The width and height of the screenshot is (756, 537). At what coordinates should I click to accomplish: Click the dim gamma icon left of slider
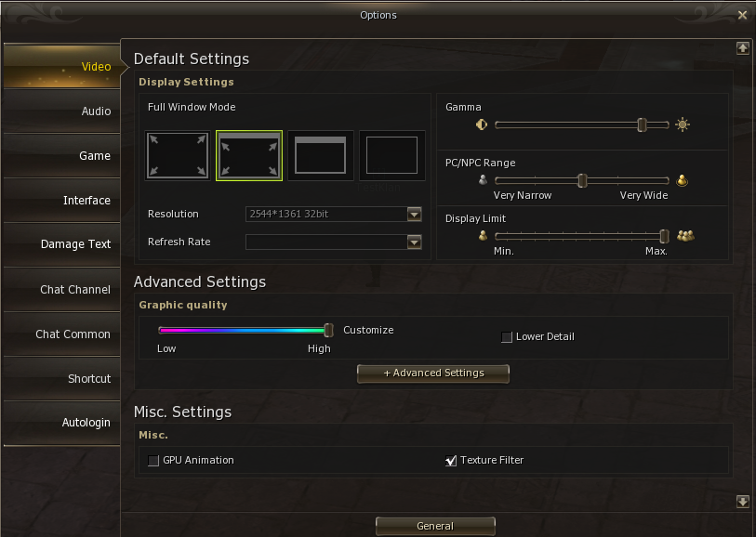[x=482, y=125]
